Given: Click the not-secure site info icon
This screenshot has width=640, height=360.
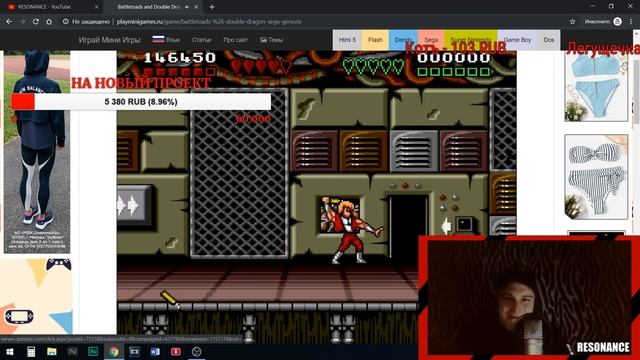Looking at the screenshot, I should pos(65,22).
